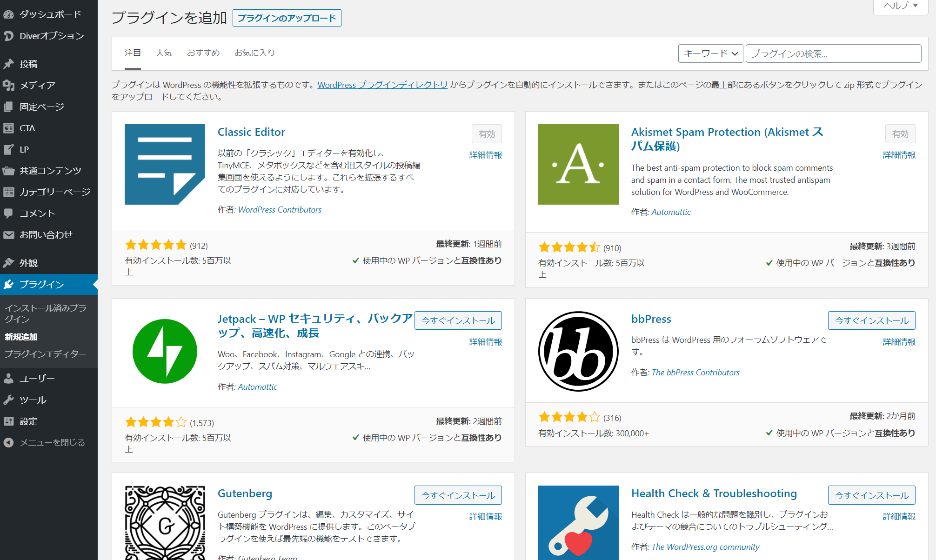Switch to the おすすめ tab

[x=203, y=53]
